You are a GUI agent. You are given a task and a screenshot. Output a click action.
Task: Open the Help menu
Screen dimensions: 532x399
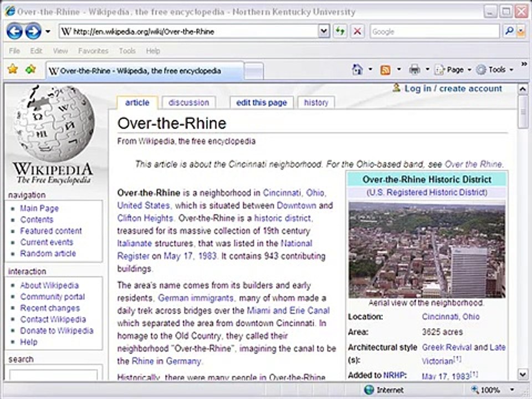coord(153,51)
